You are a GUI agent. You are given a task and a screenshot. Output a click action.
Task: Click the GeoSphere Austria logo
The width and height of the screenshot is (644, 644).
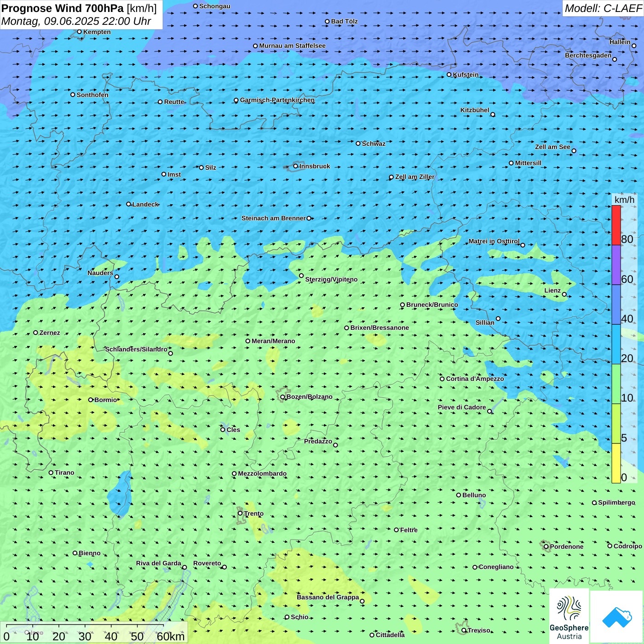(x=569, y=616)
